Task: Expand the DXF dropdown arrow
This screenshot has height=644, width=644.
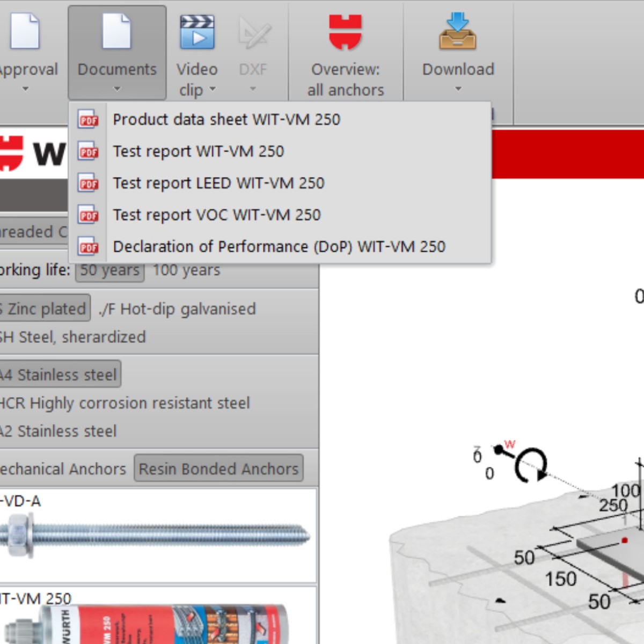Action: pyautogui.click(x=253, y=89)
